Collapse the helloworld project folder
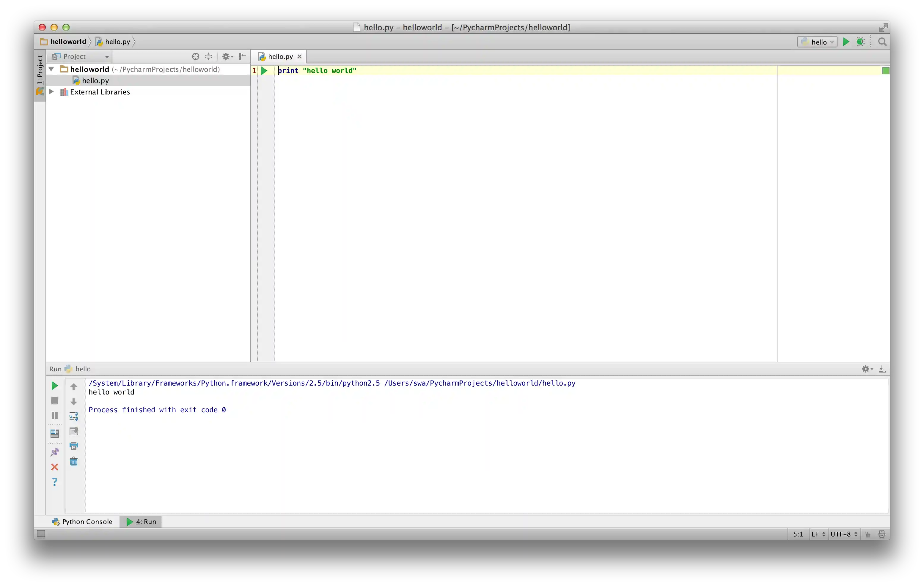 tap(51, 69)
